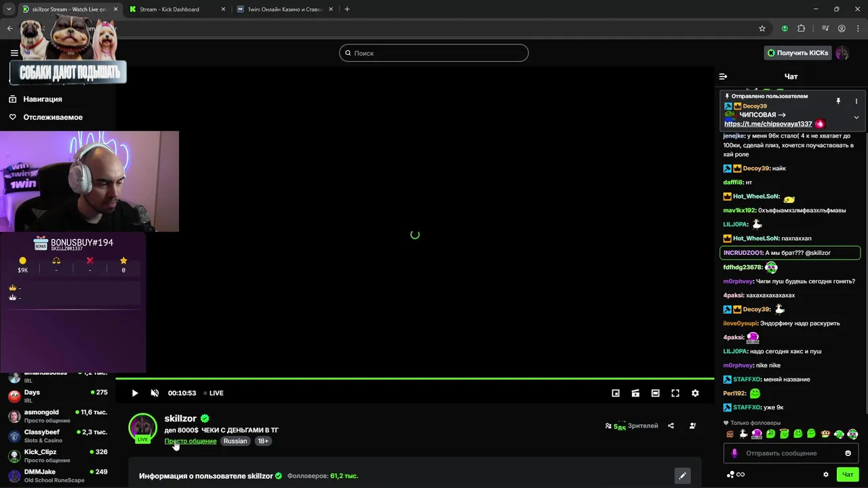Open pinned message three-dot options
Viewport: 868px width, 488px height.
pyautogui.click(x=856, y=101)
